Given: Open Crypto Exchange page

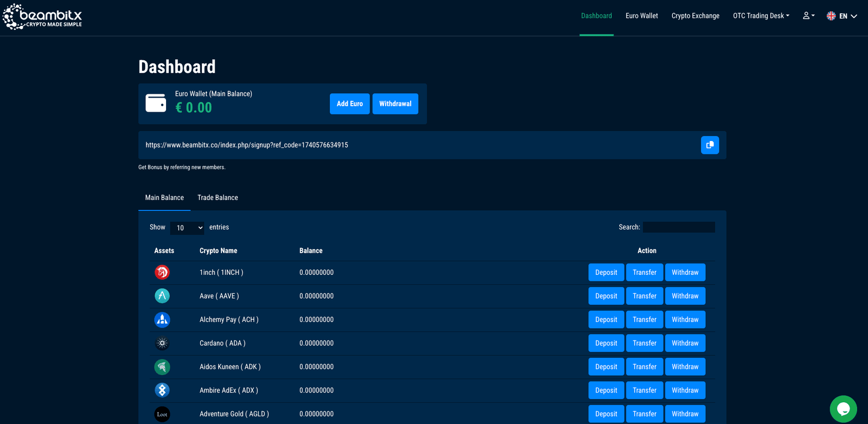Looking at the screenshot, I should (x=695, y=16).
